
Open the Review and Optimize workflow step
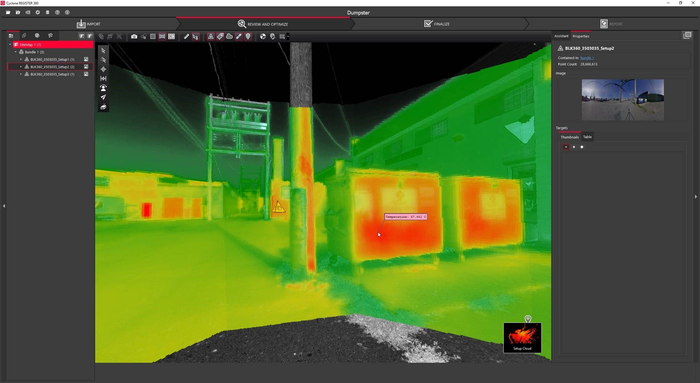(x=263, y=24)
